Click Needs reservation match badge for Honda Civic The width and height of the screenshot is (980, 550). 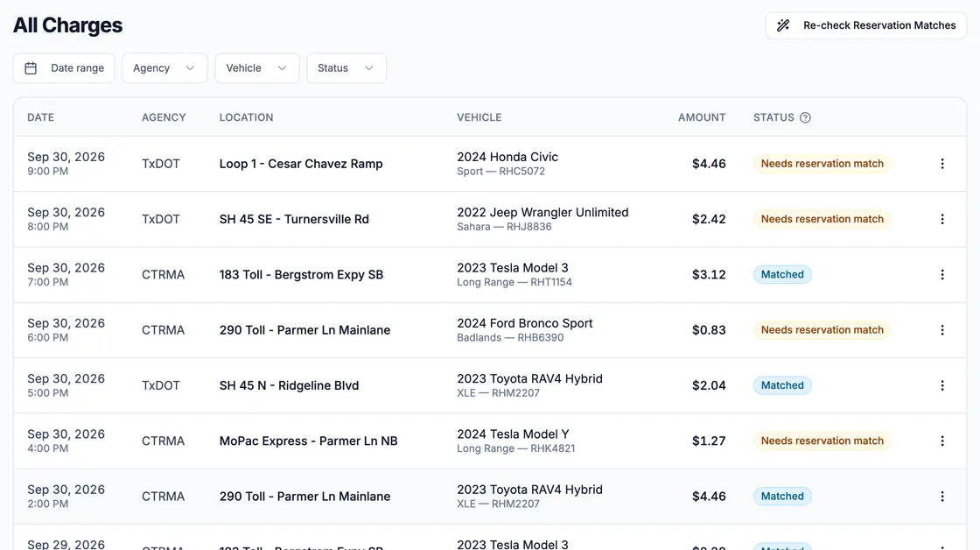pyautogui.click(x=822, y=164)
